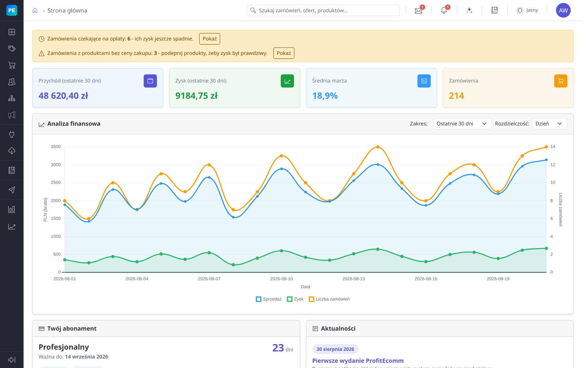The image size is (588, 368).
Task: Open the cloud download icon in sidebar
Action: click(x=12, y=151)
